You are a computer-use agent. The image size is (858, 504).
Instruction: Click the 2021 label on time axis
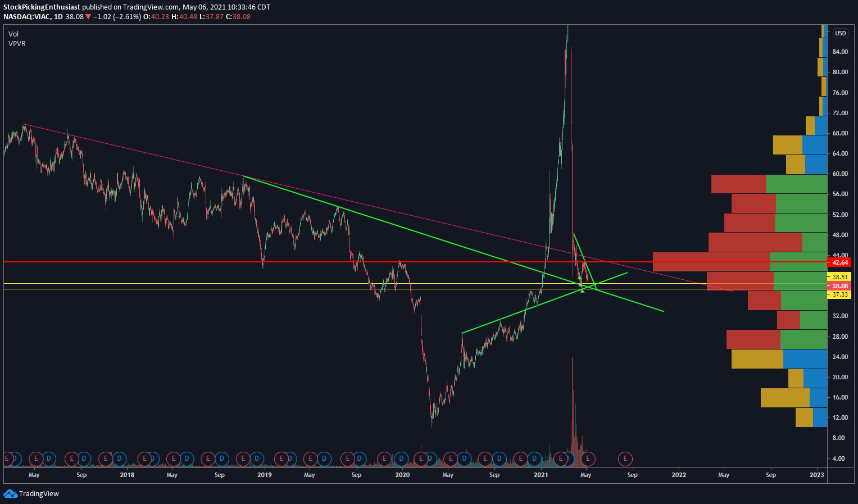click(541, 475)
